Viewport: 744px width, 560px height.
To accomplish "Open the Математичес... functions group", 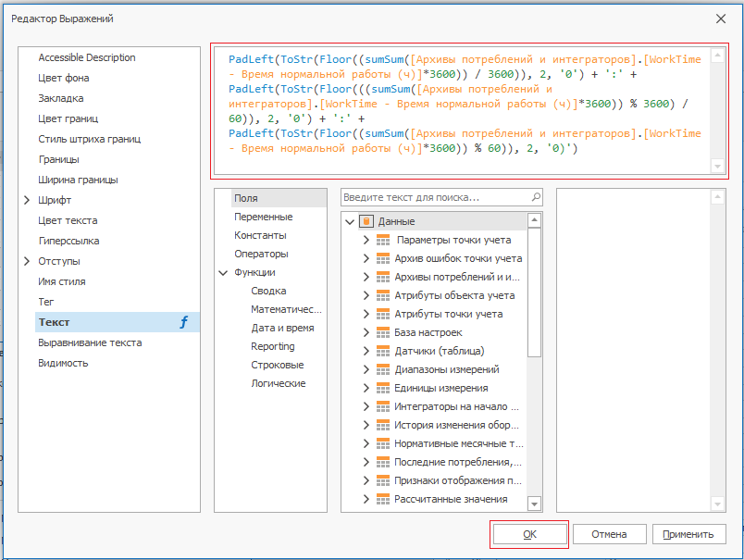I will tap(286, 309).
